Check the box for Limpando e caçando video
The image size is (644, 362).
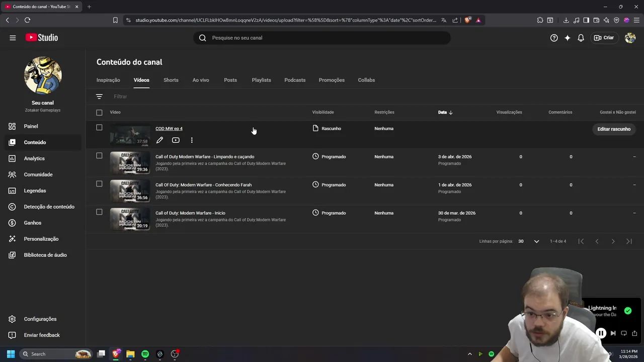pos(99,156)
